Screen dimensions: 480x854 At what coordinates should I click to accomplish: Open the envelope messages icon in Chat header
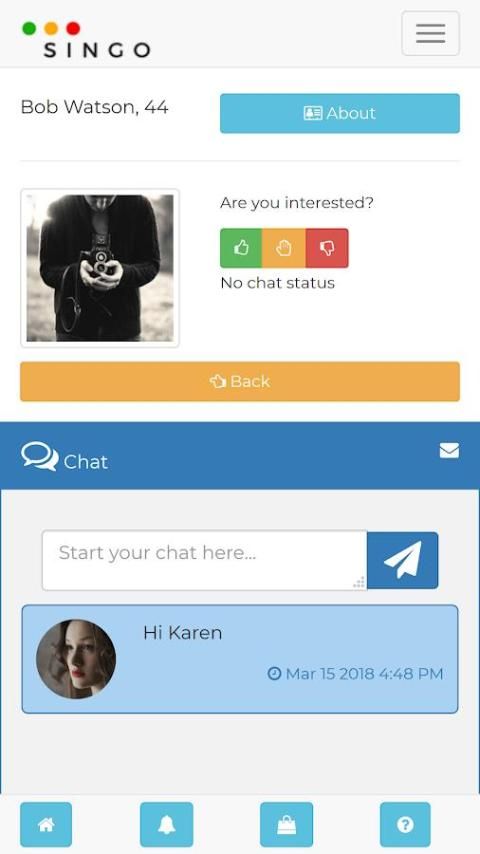[449, 450]
